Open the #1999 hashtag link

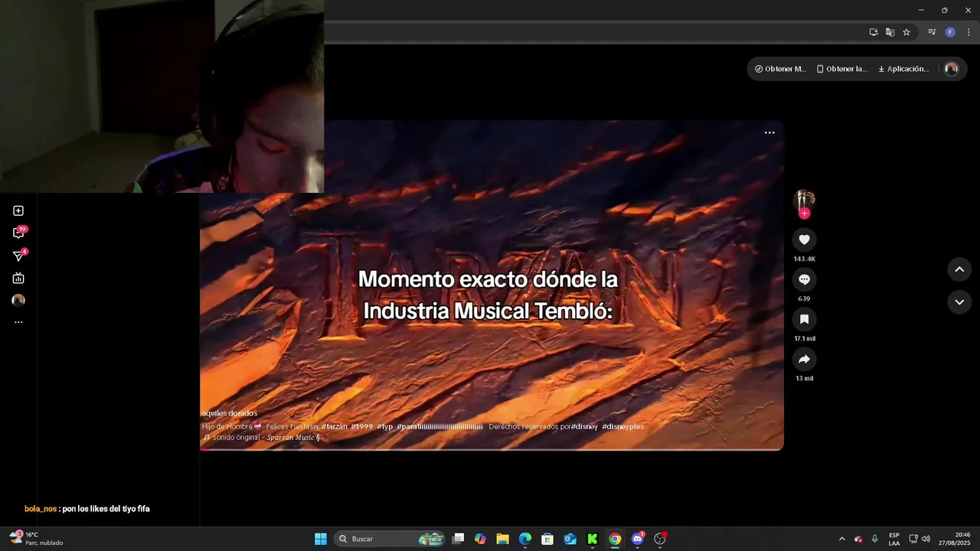[361, 426]
